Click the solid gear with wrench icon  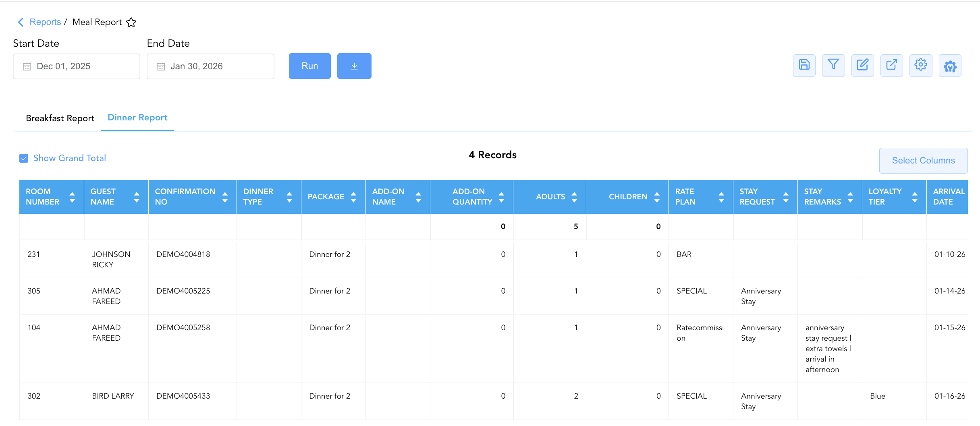tap(950, 65)
